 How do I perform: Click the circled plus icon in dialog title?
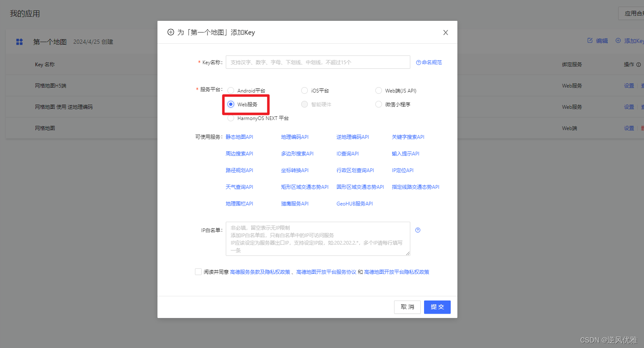[170, 32]
